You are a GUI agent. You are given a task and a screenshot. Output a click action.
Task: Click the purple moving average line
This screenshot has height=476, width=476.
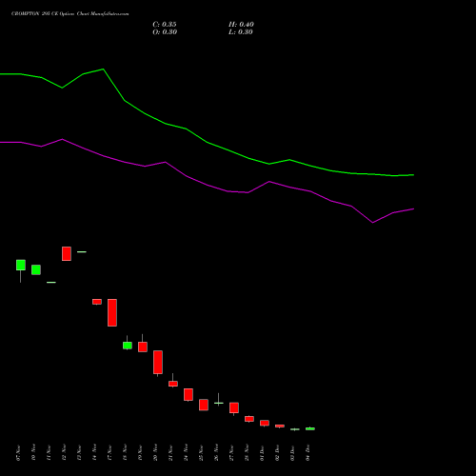tap(207, 185)
